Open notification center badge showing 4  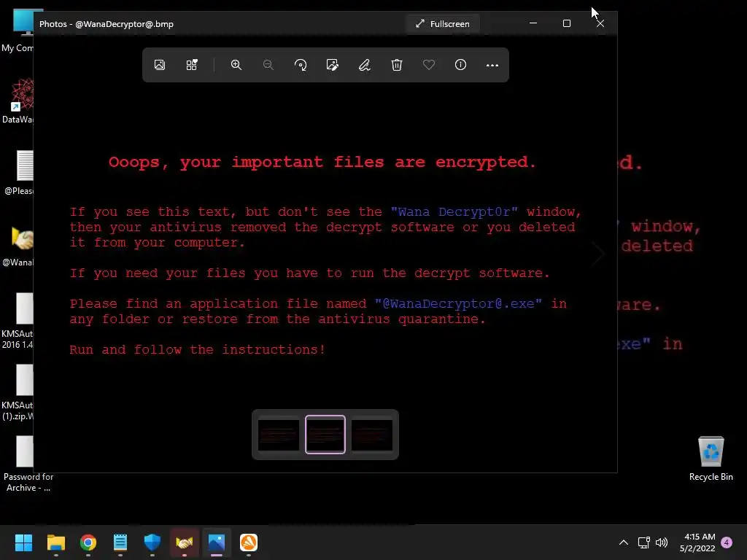click(727, 542)
